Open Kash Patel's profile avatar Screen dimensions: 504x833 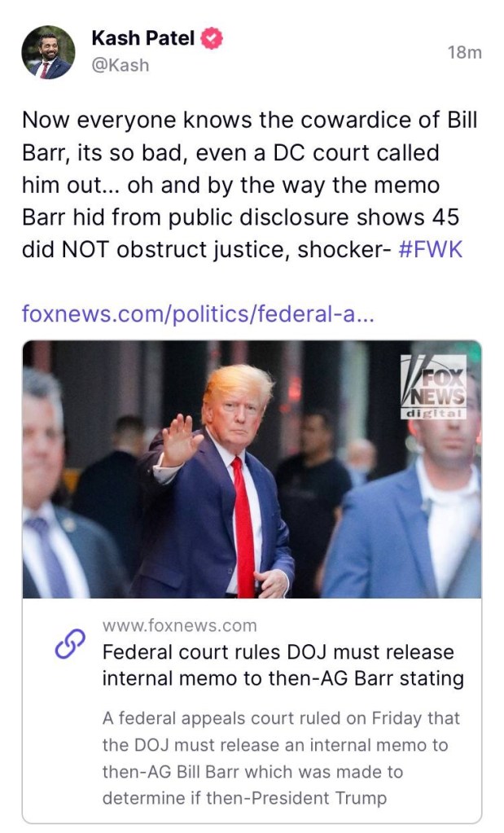click(x=48, y=52)
